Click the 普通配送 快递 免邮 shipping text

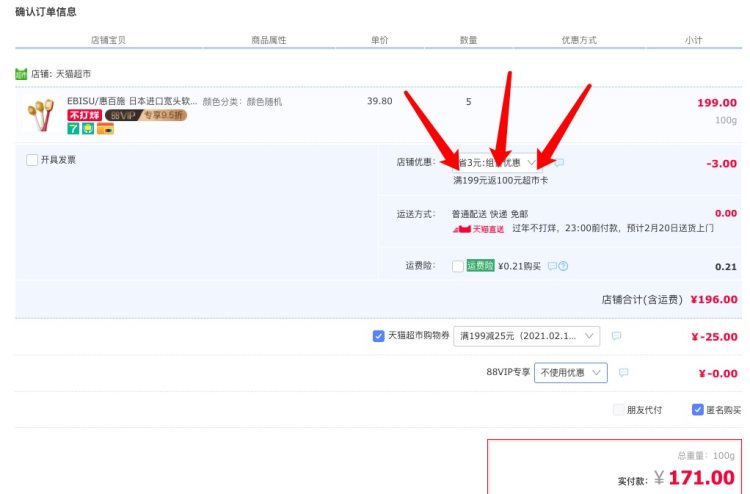(x=490, y=214)
